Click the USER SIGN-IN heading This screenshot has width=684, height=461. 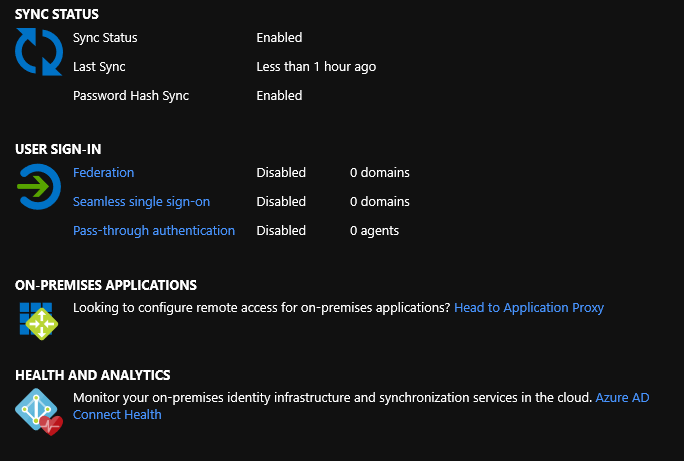click(58, 149)
